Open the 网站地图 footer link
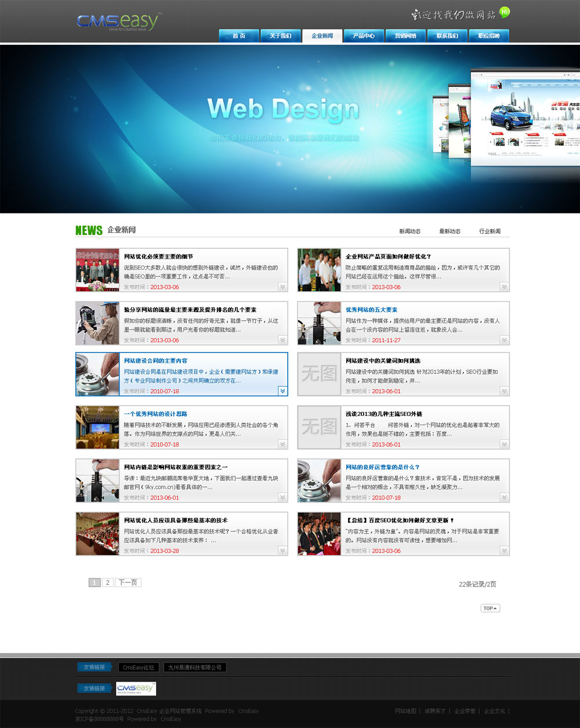Screen dimensions: 580x728 coord(405,711)
